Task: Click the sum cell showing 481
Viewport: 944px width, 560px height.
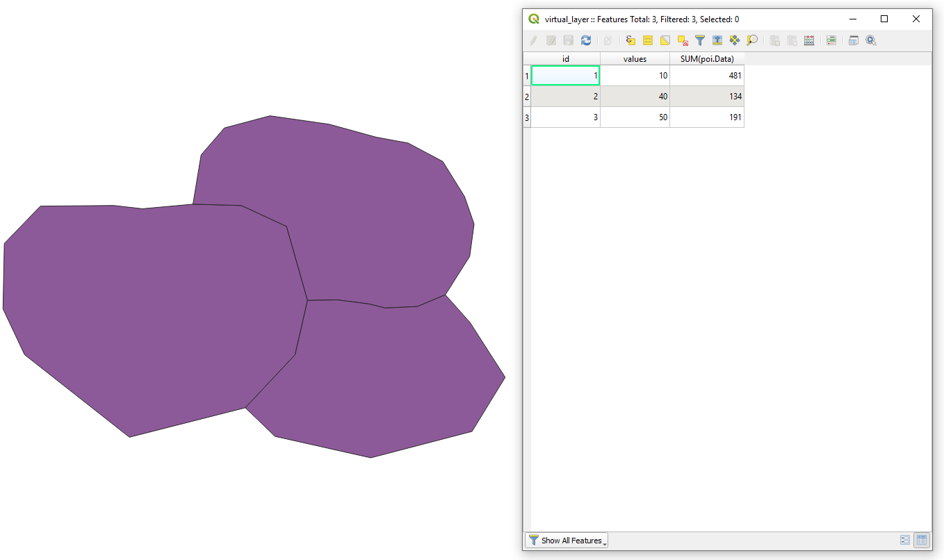Action: (x=707, y=76)
